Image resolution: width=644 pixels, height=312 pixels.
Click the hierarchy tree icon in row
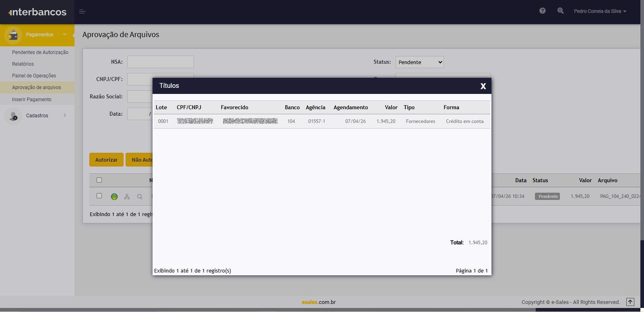[x=127, y=197]
